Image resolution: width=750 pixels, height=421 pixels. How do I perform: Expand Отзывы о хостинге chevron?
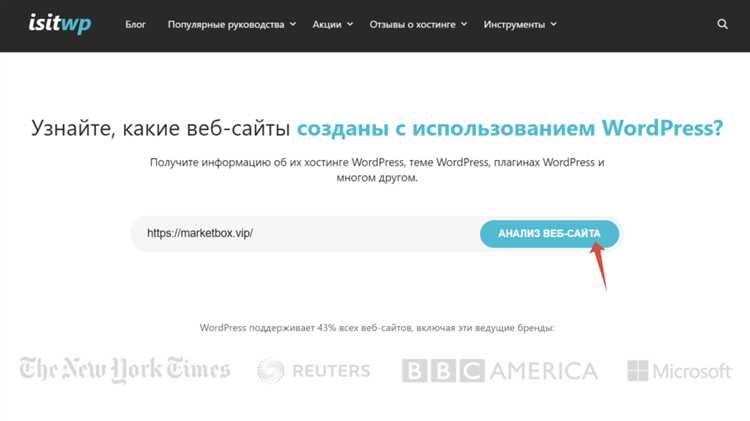tap(464, 24)
